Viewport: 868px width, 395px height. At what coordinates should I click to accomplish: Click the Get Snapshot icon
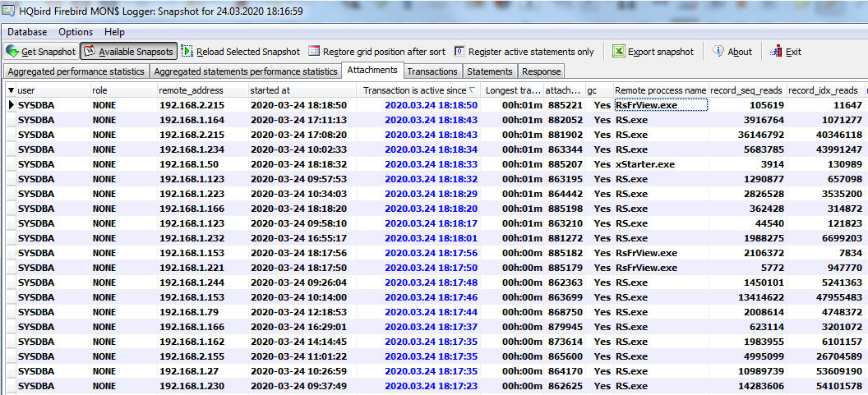tap(12, 51)
